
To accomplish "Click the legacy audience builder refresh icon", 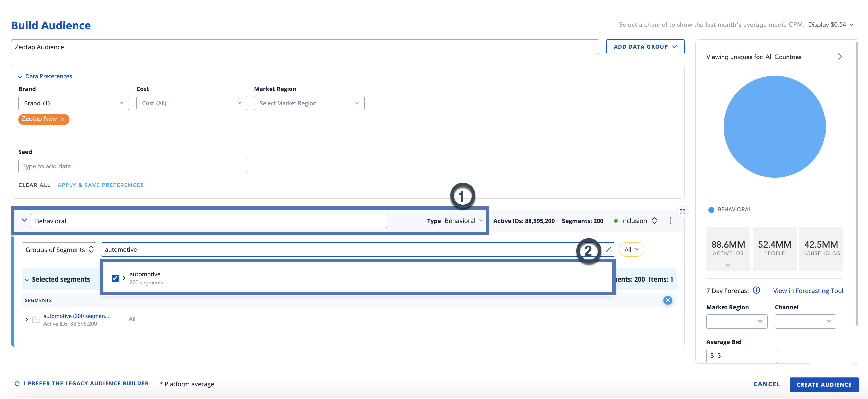I will [x=17, y=384].
